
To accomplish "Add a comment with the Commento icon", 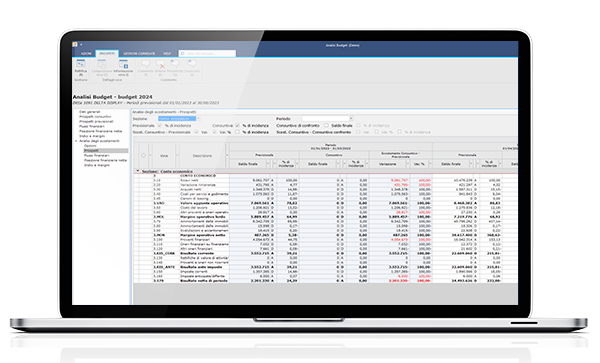I will pyautogui.click(x=145, y=64).
